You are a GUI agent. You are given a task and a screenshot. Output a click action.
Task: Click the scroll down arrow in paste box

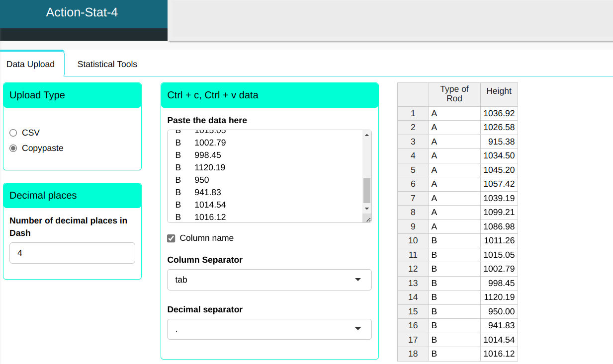point(367,209)
